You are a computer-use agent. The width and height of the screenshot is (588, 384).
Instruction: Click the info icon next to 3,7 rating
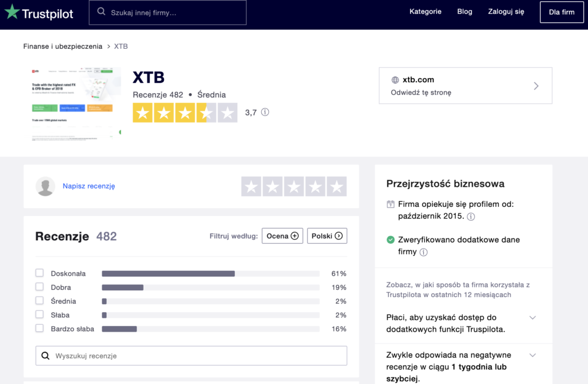[x=265, y=112]
